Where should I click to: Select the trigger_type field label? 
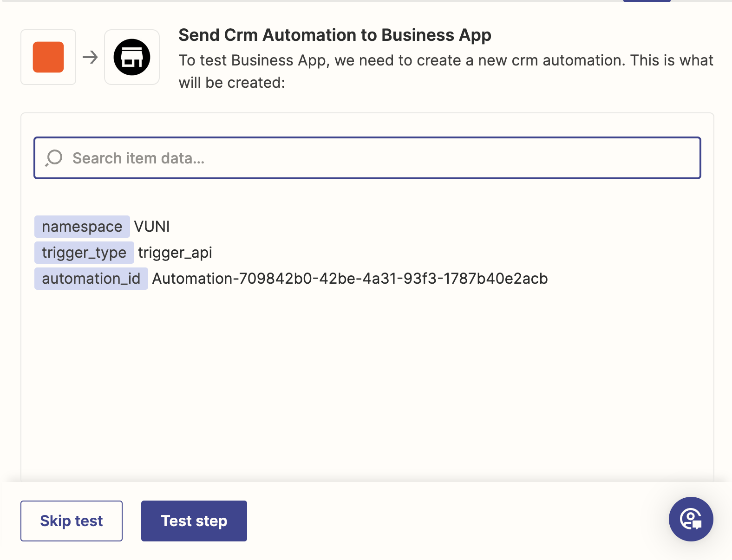(84, 253)
